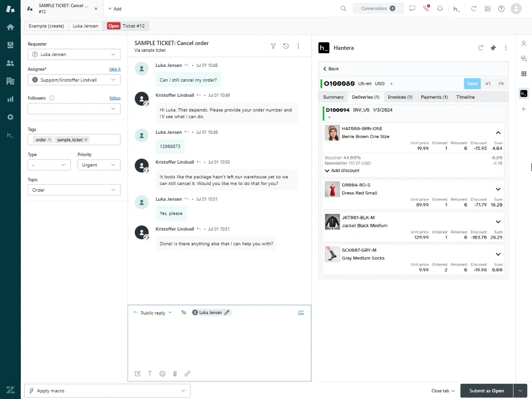Pin the Hantera app panel
Image resolution: width=532 pixels, height=399 pixels.
(493, 47)
